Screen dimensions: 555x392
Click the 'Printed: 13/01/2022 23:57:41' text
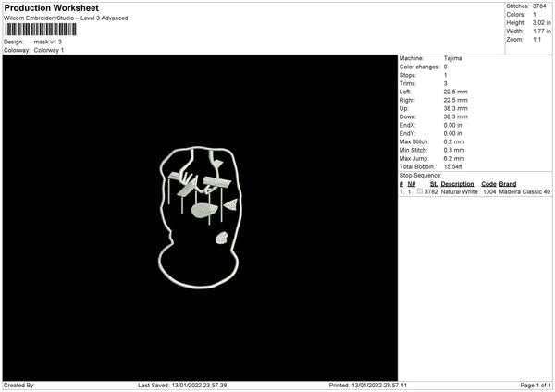tap(368, 386)
